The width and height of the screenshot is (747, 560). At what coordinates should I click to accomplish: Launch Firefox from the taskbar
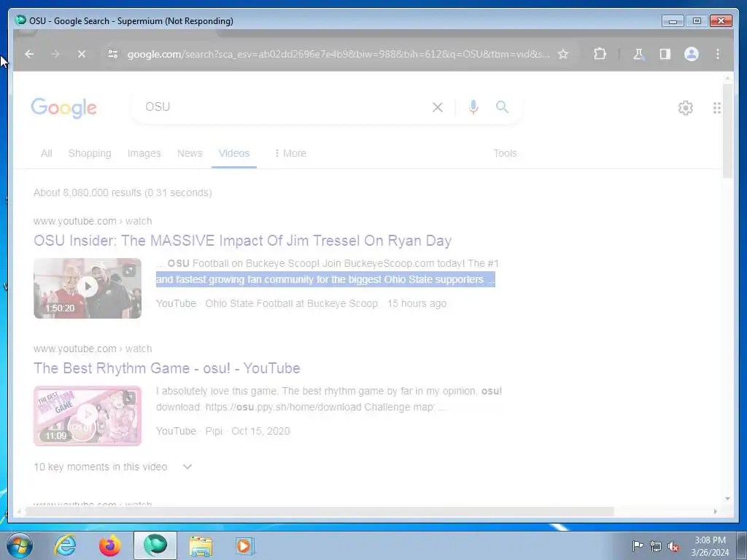[109, 545]
